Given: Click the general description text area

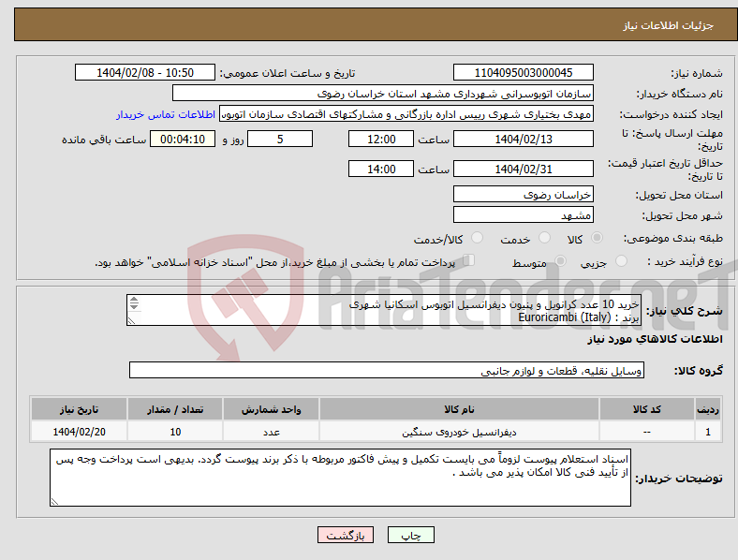Looking at the screenshot, I should [384, 310].
